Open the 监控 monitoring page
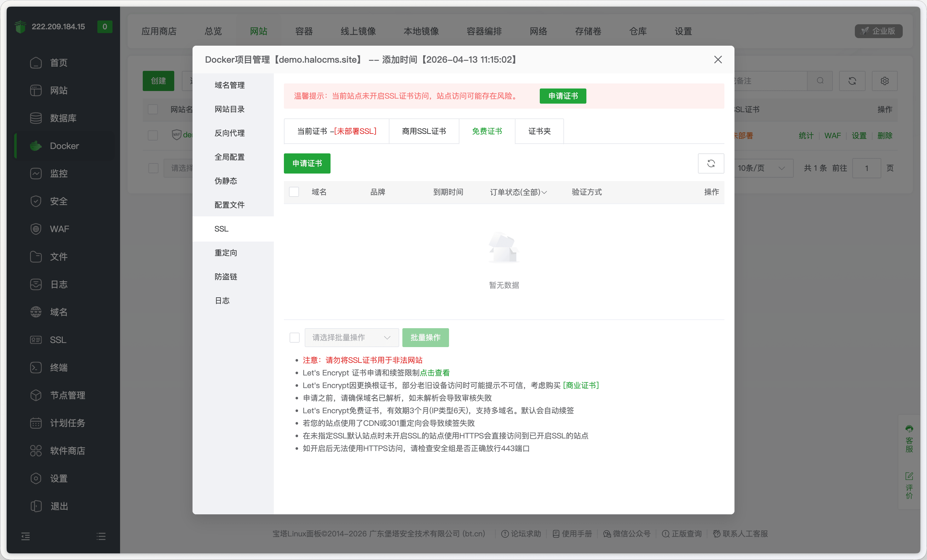This screenshot has height=560, width=927. click(59, 173)
